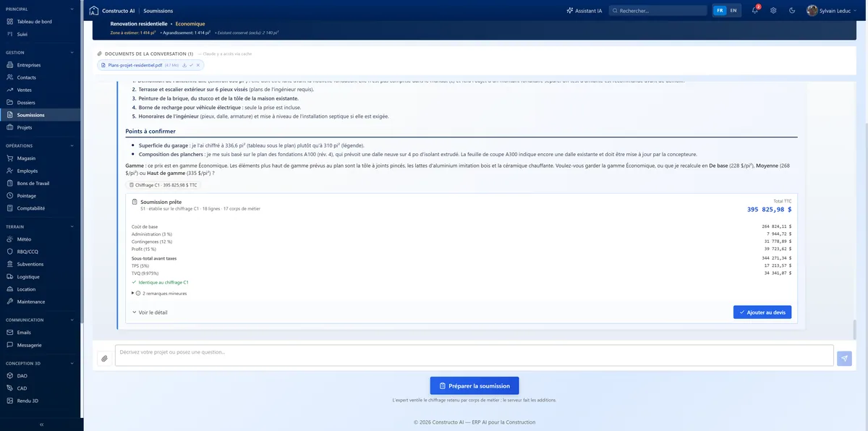868x431 pixels.
Task: Open Maintenance in the sidebar
Action: click(41, 302)
